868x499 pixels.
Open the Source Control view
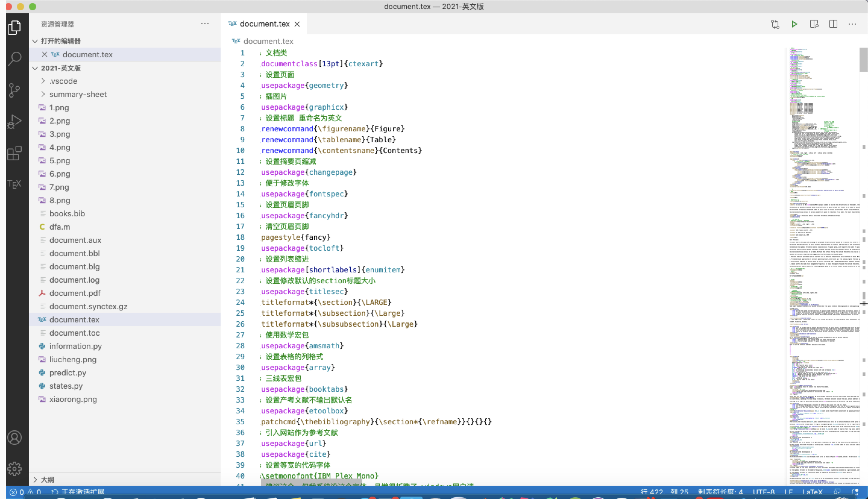tap(14, 90)
